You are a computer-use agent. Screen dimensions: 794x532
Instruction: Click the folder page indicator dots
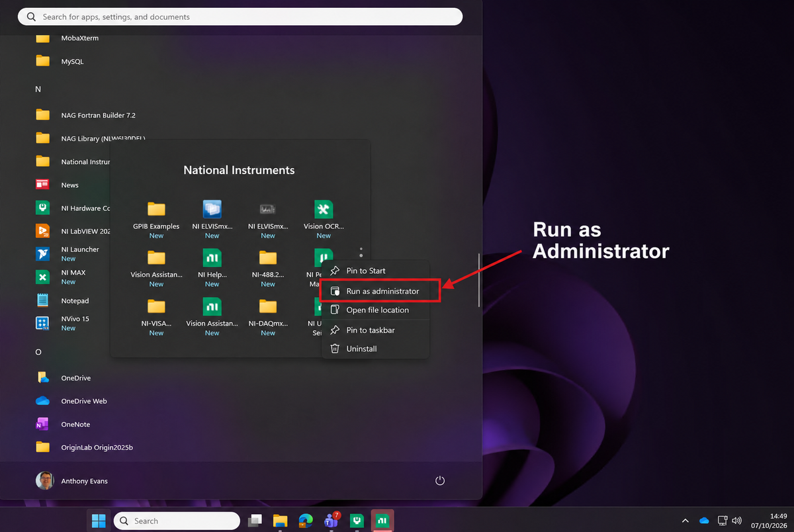point(361,252)
